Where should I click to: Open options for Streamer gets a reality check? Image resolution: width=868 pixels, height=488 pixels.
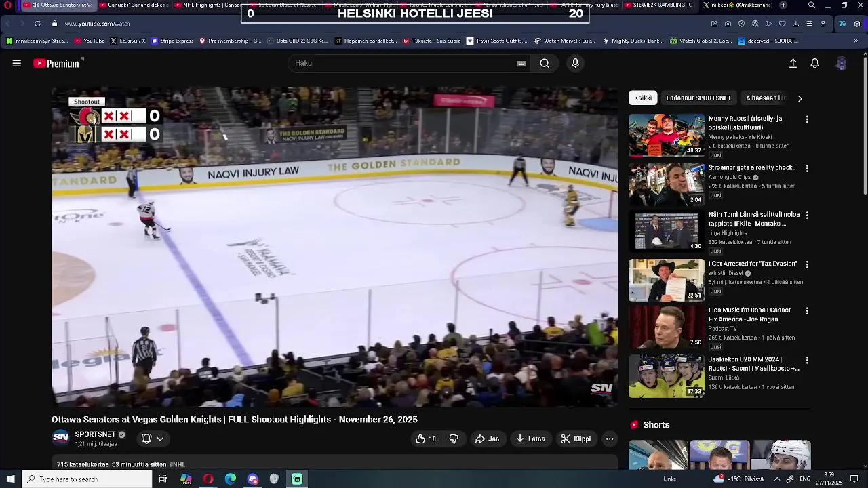point(807,168)
